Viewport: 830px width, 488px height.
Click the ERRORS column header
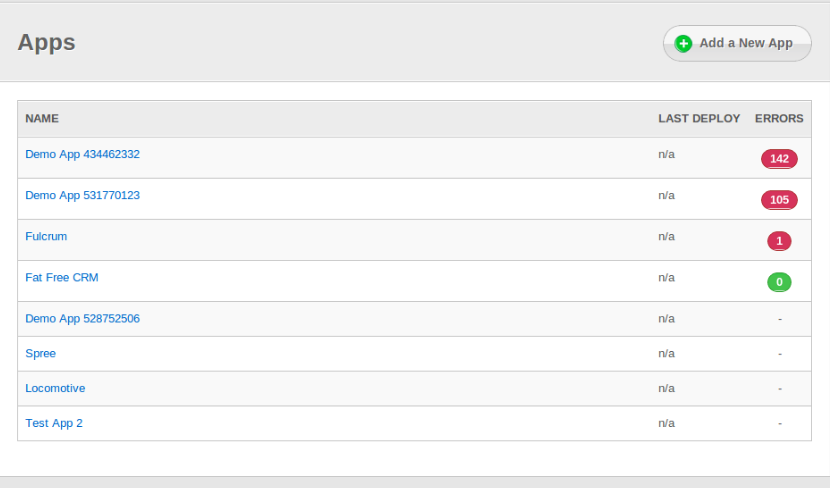(x=779, y=118)
